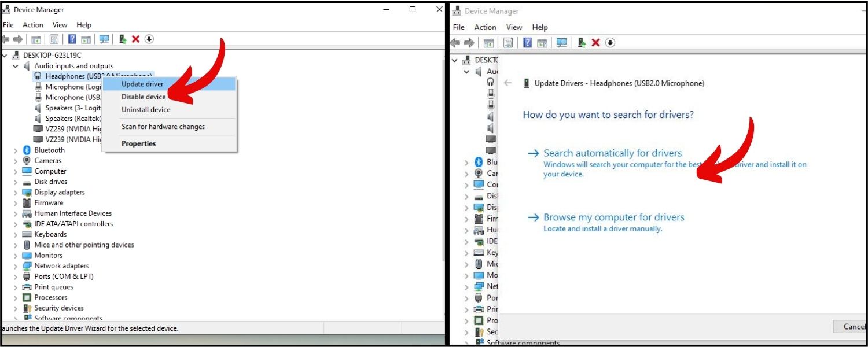Click green update driver icon in right window toolbar
The image size is (868, 347).
click(582, 43)
